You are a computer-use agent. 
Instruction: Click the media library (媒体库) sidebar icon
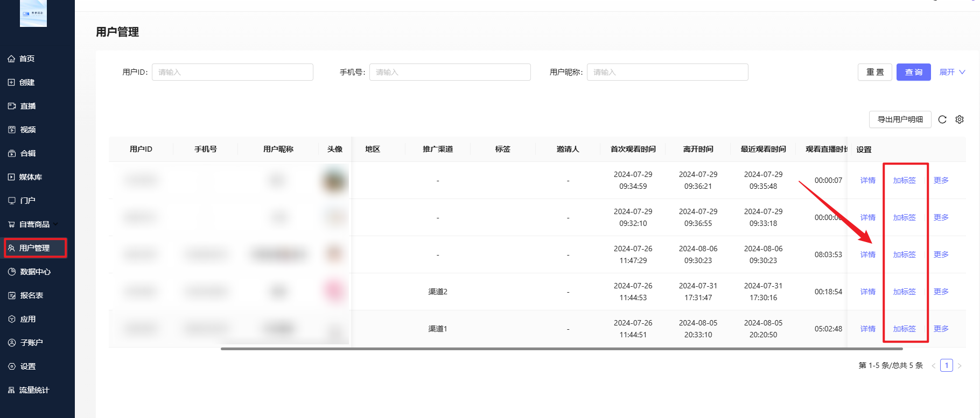[11, 177]
